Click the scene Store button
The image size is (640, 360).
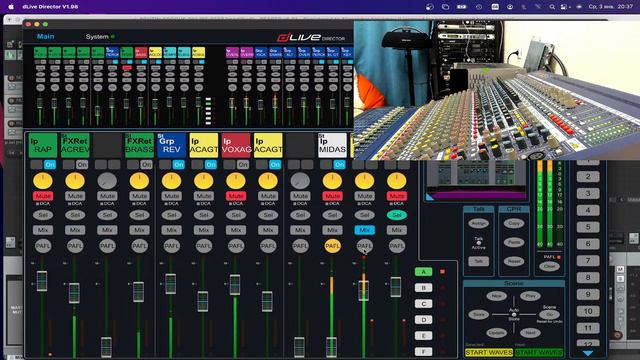point(478,315)
